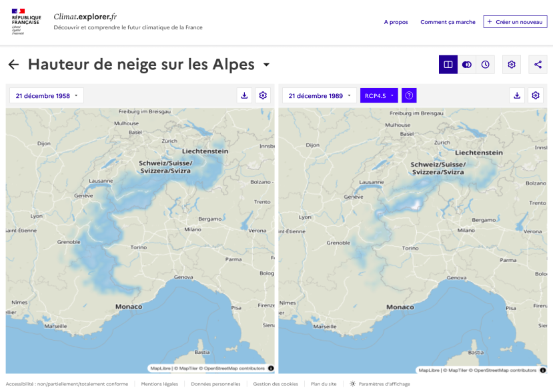Open date dropdown 21 décembre 1958
Image resolution: width=553 pixels, height=392 pixels.
[x=47, y=95]
